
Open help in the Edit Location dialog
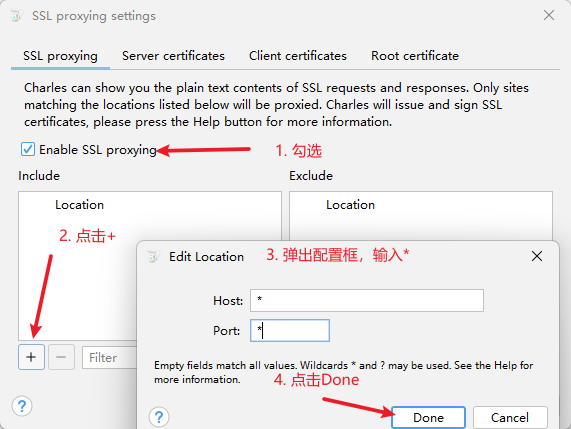159,417
